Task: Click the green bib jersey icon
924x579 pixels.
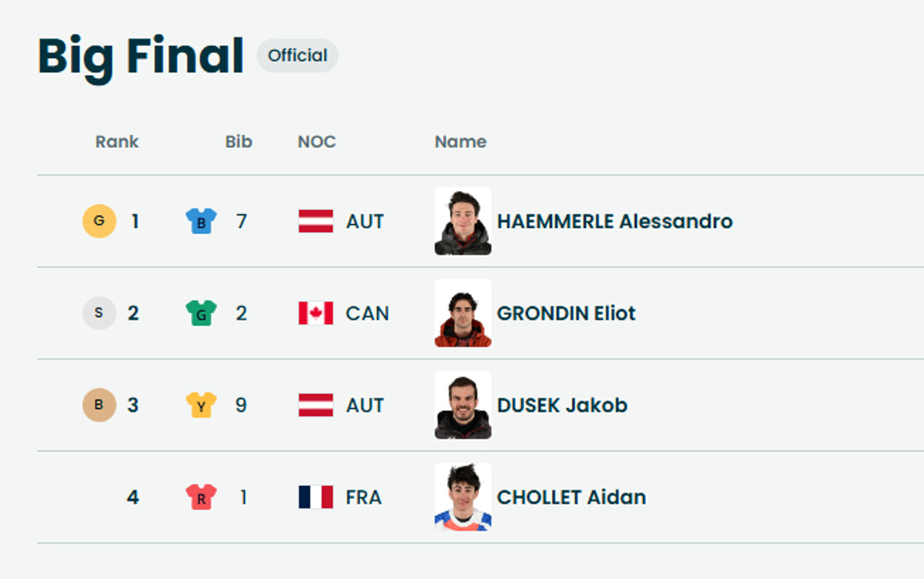Action: pyautogui.click(x=201, y=313)
